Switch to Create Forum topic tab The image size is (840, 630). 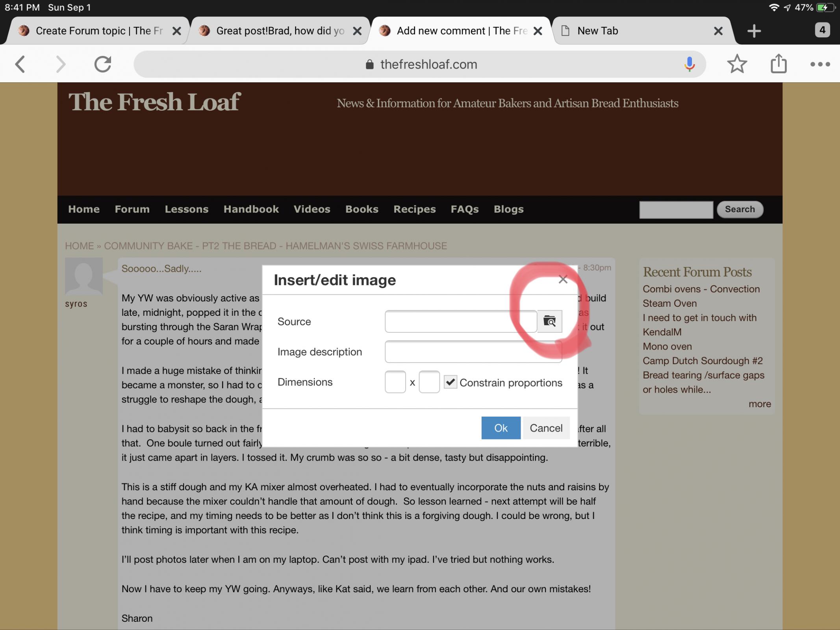point(98,31)
